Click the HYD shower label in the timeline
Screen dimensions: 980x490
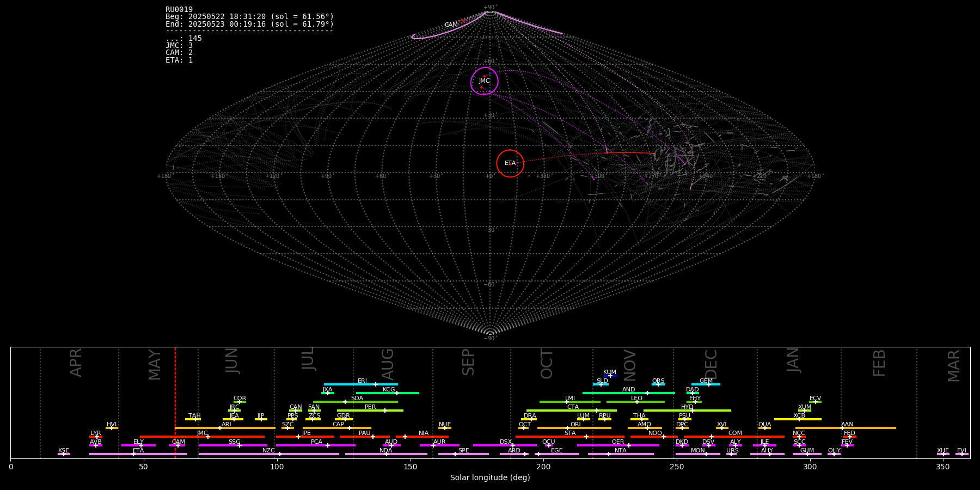pos(688,407)
